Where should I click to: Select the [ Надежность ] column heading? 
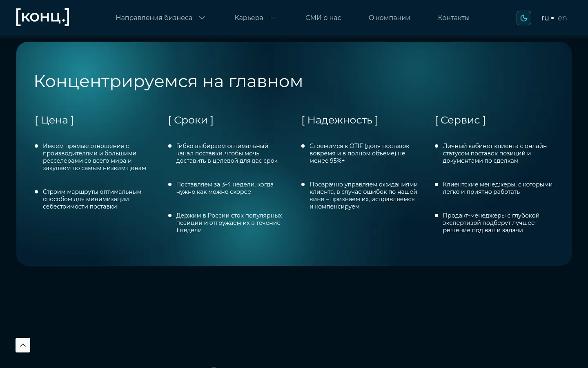click(x=340, y=120)
